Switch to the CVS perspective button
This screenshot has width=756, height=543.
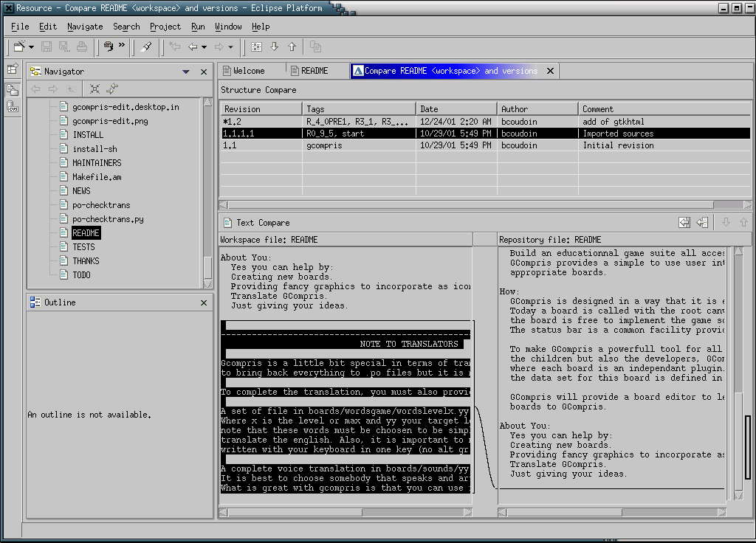(x=13, y=106)
